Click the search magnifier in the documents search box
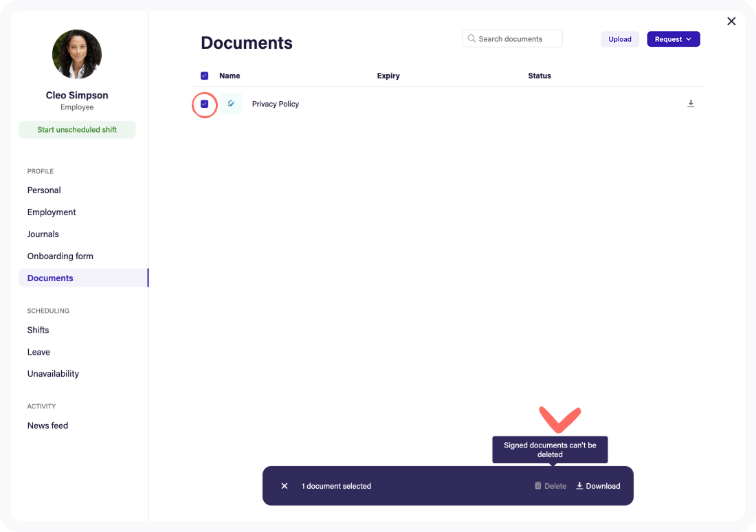The height and width of the screenshot is (532, 756). click(472, 38)
